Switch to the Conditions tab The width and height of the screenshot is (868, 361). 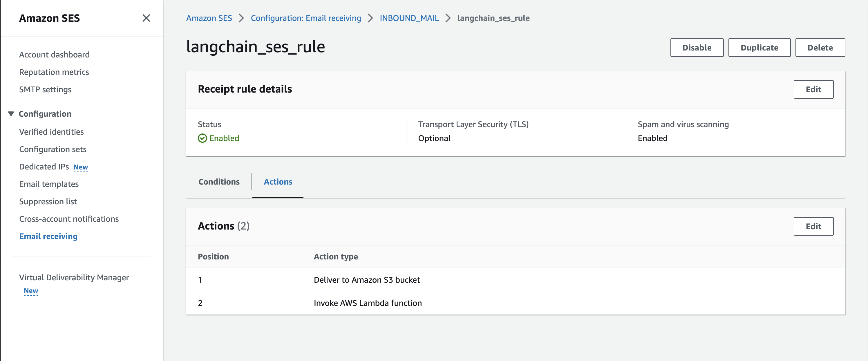coord(219,181)
